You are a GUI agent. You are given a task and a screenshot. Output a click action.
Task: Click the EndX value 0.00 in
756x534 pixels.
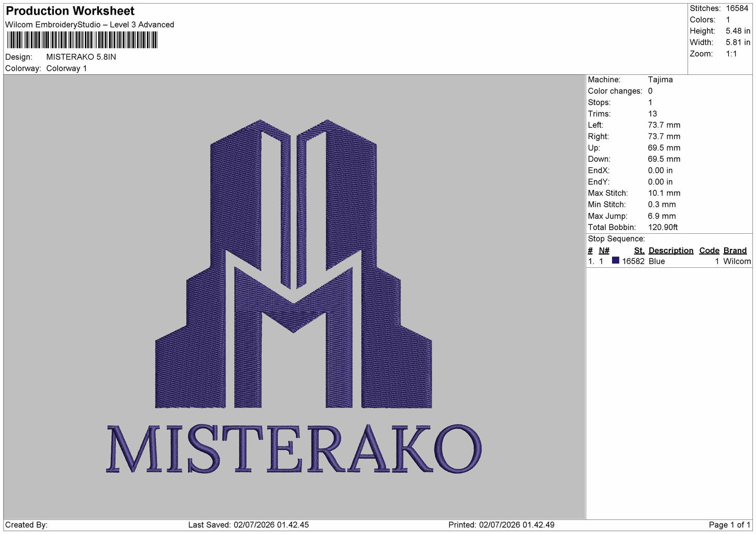[x=660, y=171]
